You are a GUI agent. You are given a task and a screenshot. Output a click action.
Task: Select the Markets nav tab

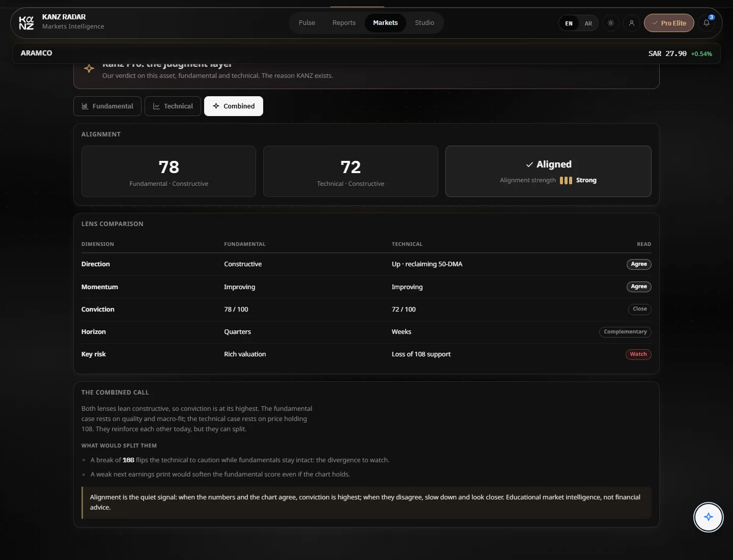(x=385, y=23)
